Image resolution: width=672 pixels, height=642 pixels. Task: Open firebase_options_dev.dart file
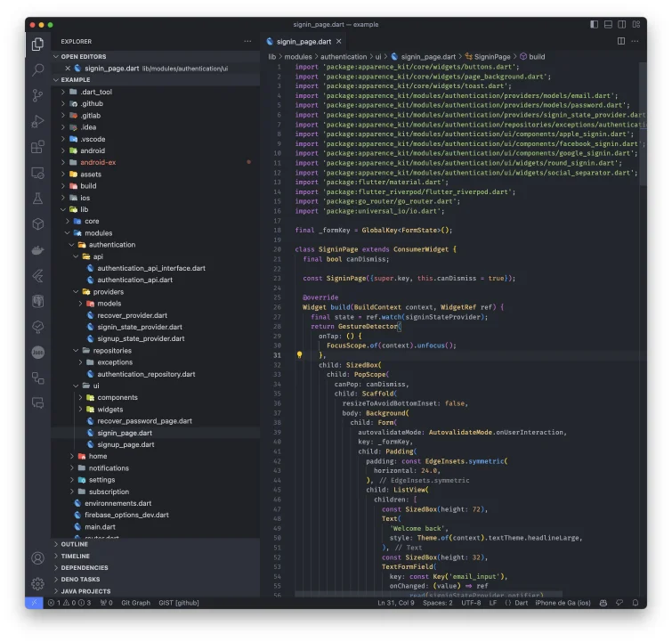click(x=156, y=515)
